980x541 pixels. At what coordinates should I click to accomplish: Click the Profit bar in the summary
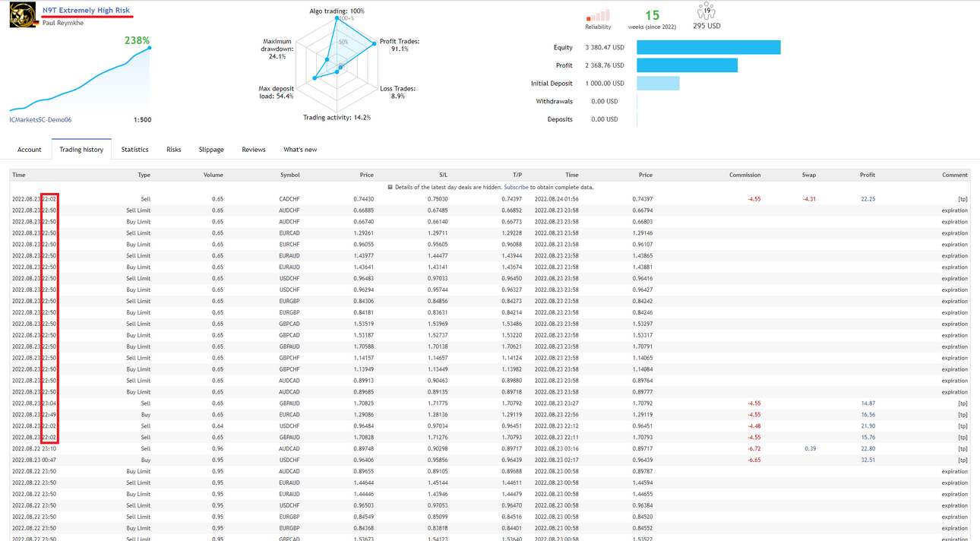point(687,65)
